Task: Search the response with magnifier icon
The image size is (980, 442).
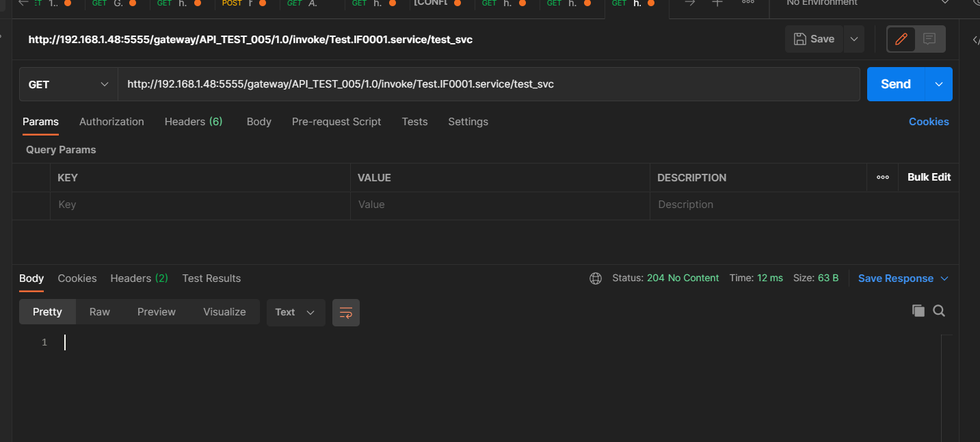Action: pyautogui.click(x=939, y=311)
